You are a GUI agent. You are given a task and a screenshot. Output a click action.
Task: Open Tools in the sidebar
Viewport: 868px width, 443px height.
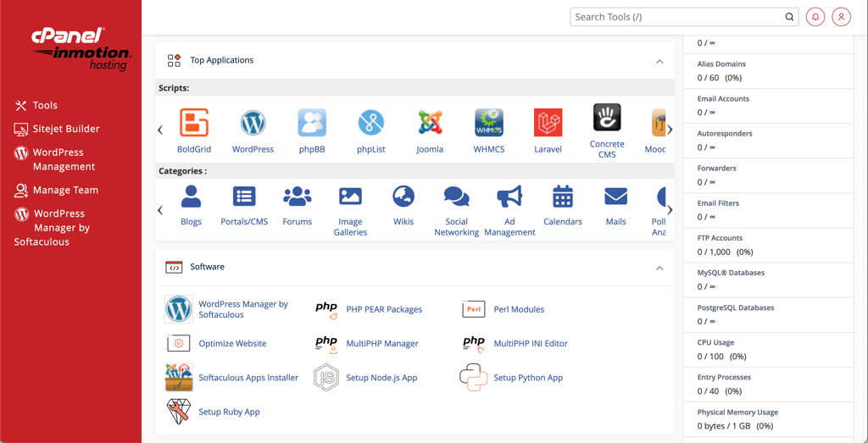coord(36,105)
